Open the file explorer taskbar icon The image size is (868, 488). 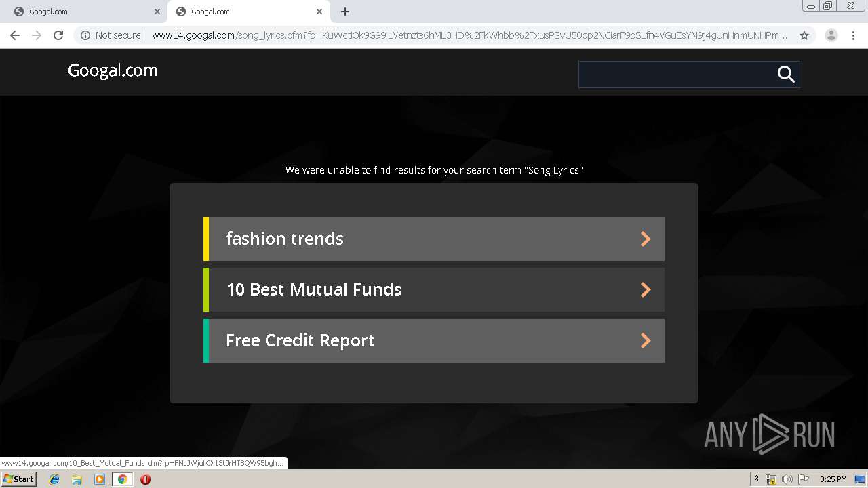click(x=77, y=479)
